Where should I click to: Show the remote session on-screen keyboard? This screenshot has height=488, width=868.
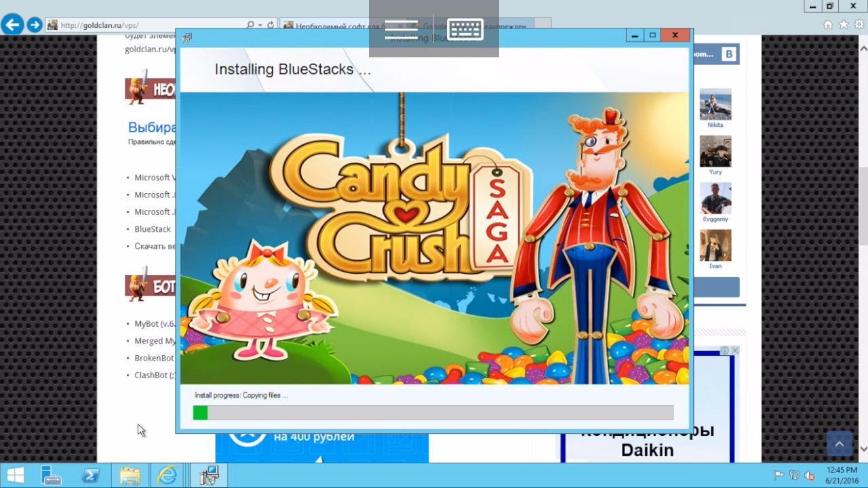tap(465, 29)
